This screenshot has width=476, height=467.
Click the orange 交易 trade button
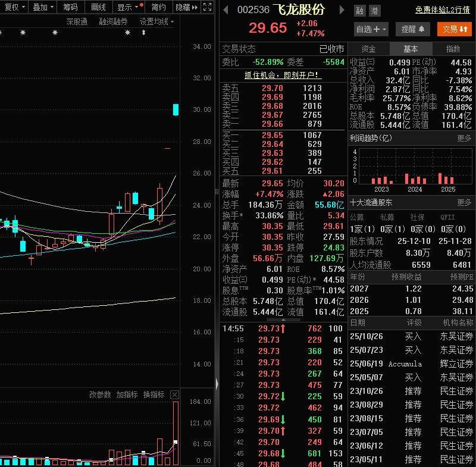[455, 29]
